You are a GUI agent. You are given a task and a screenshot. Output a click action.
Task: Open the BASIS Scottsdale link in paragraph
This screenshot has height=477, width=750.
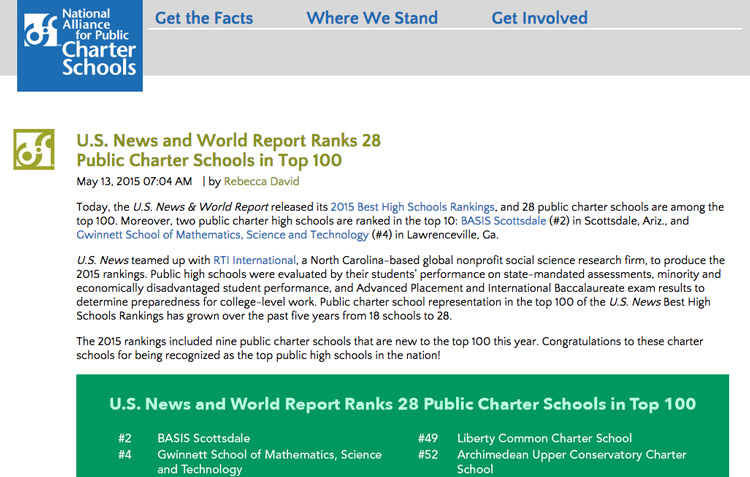point(503,221)
